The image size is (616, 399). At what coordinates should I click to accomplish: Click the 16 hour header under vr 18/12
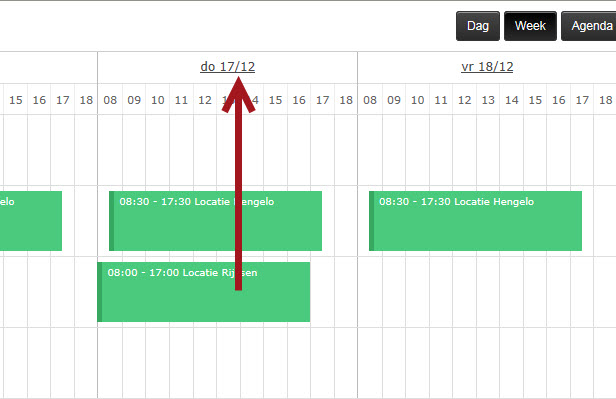[559, 100]
